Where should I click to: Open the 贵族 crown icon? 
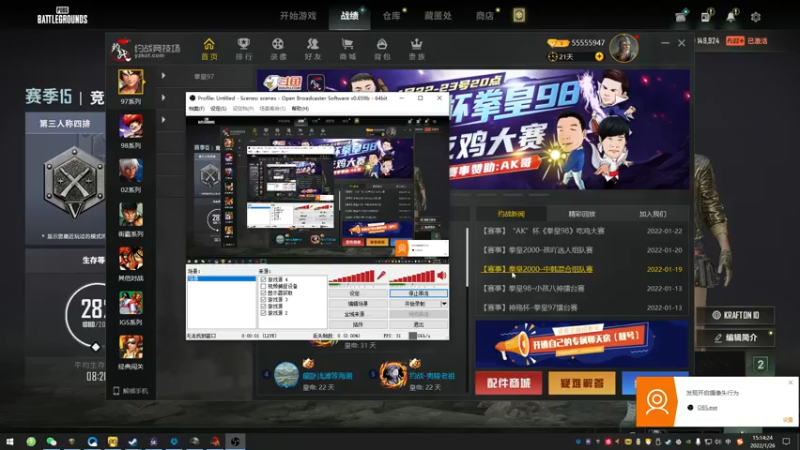point(417,49)
